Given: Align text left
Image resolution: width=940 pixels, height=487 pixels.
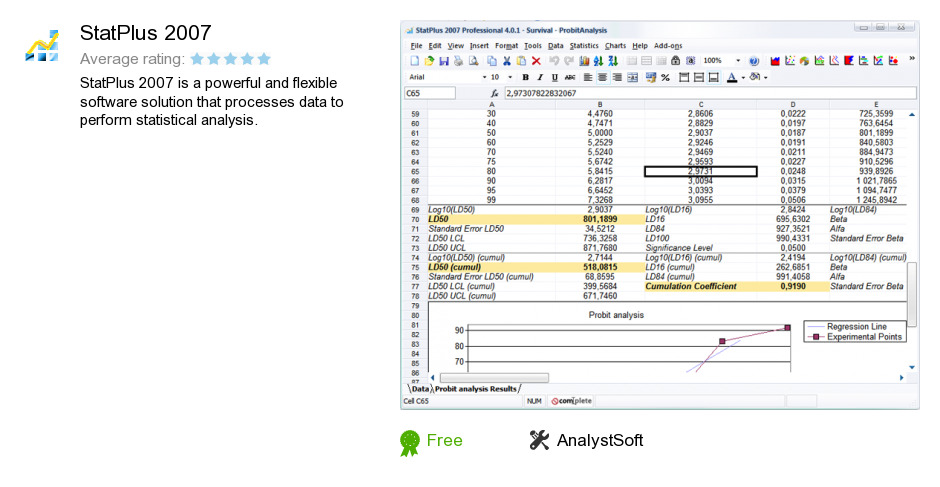Looking at the screenshot, I should click(x=588, y=77).
